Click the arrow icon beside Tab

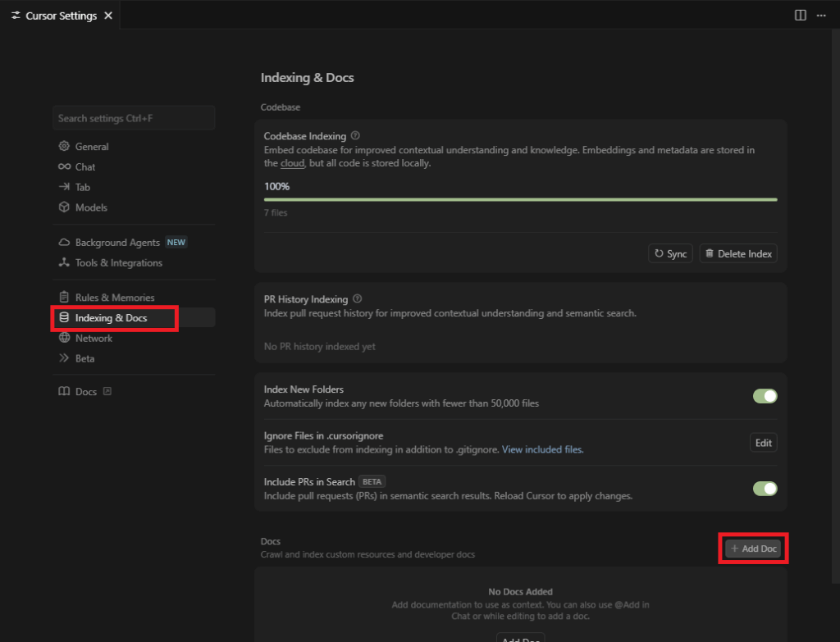(64, 187)
